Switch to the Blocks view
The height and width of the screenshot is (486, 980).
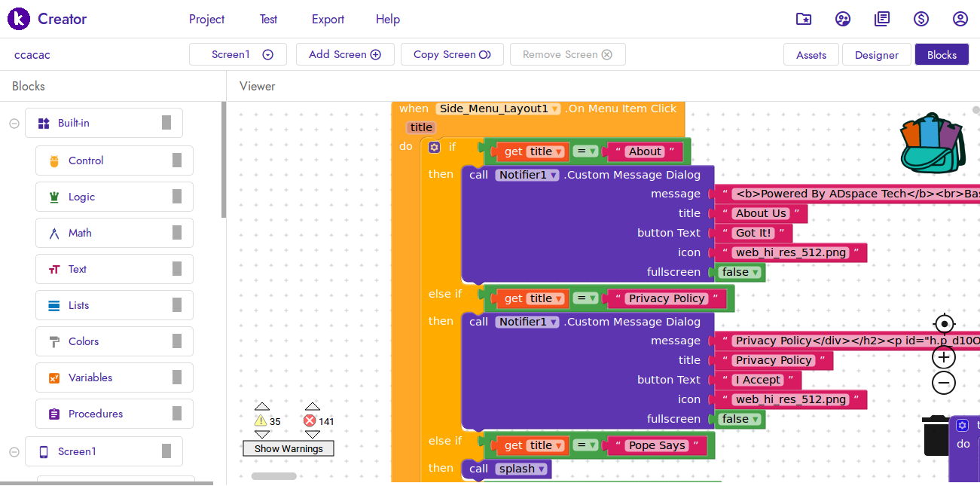(942, 54)
